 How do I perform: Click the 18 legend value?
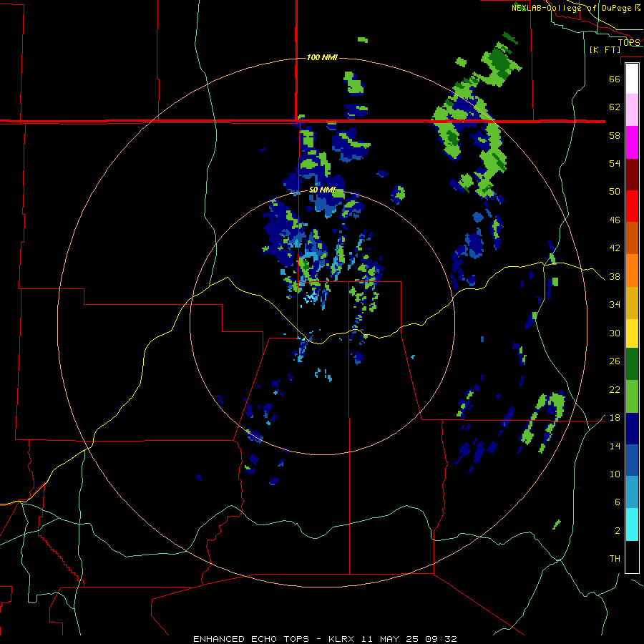pyautogui.click(x=615, y=418)
